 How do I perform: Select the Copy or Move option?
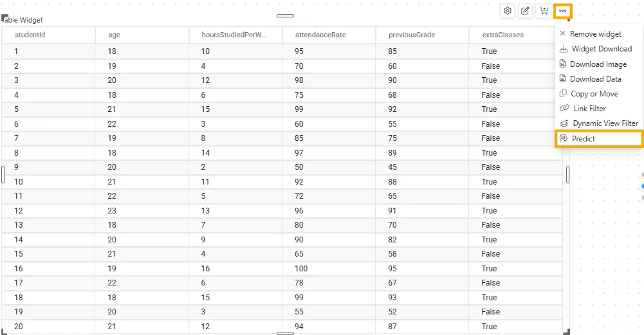(594, 94)
